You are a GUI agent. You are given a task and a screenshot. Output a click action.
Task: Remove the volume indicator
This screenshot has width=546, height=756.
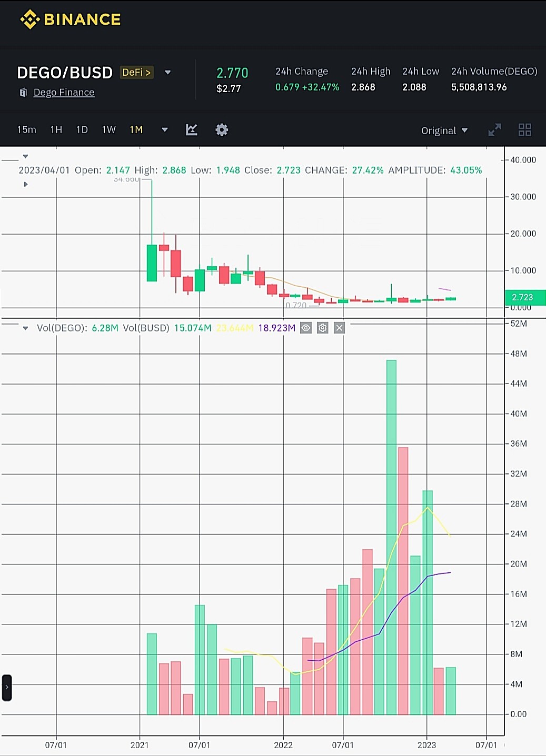coord(340,328)
